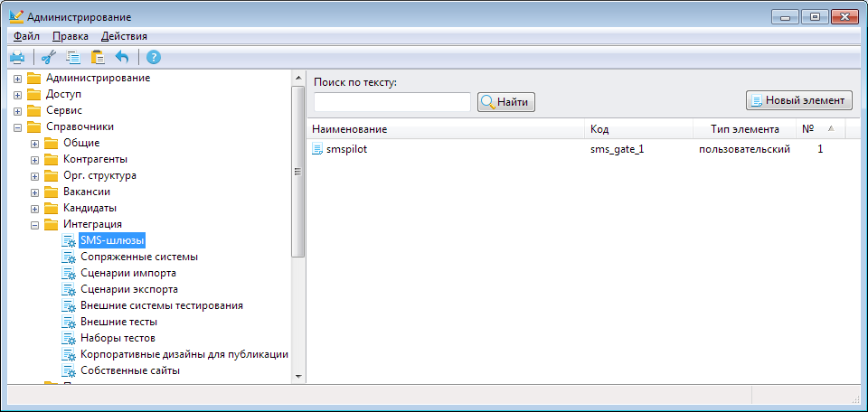The image size is (868, 412).
Task: Click the Copy icon in toolbar
Action: (x=73, y=58)
